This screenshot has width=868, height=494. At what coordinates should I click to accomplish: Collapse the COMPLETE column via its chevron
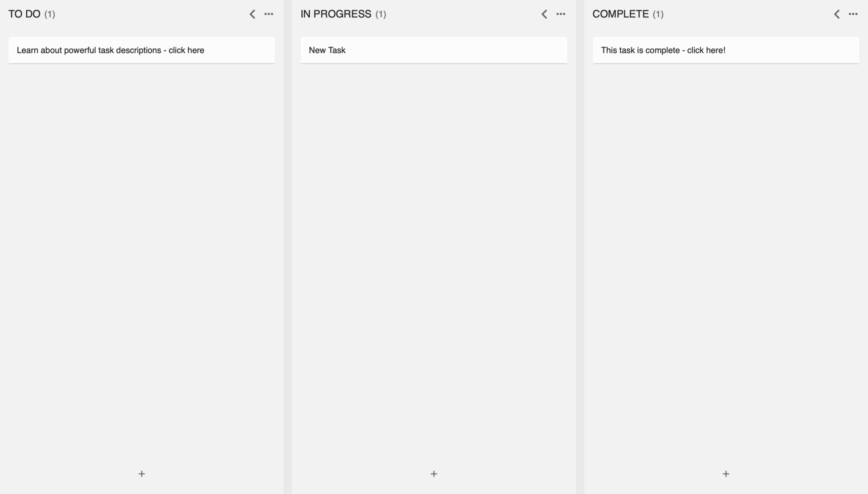pos(837,14)
